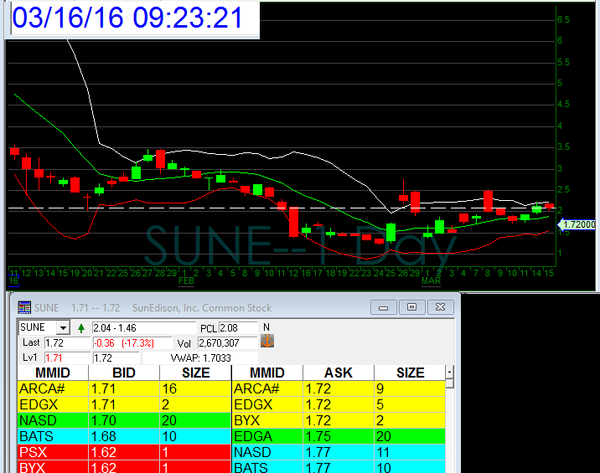Click the Lv1 ask value 1.72

coord(116,358)
